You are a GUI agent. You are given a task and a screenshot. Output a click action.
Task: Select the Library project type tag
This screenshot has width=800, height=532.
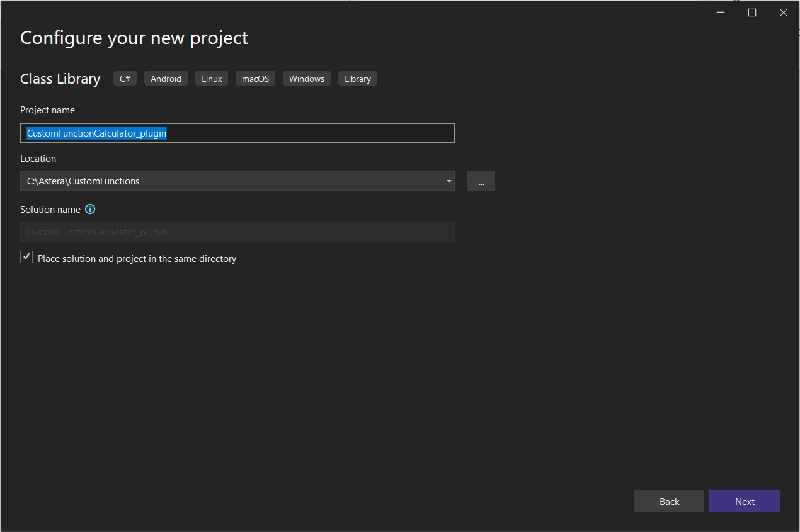(x=358, y=79)
